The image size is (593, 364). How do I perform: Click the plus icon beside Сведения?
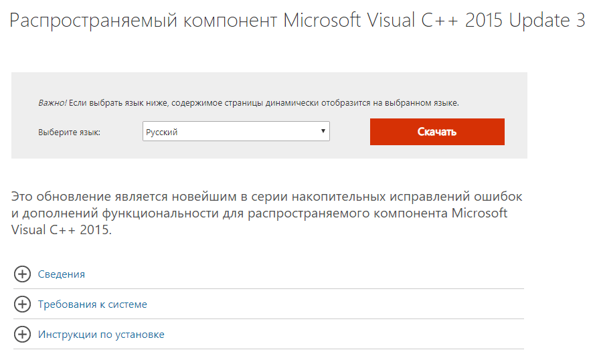pyautogui.click(x=22, y=274)
